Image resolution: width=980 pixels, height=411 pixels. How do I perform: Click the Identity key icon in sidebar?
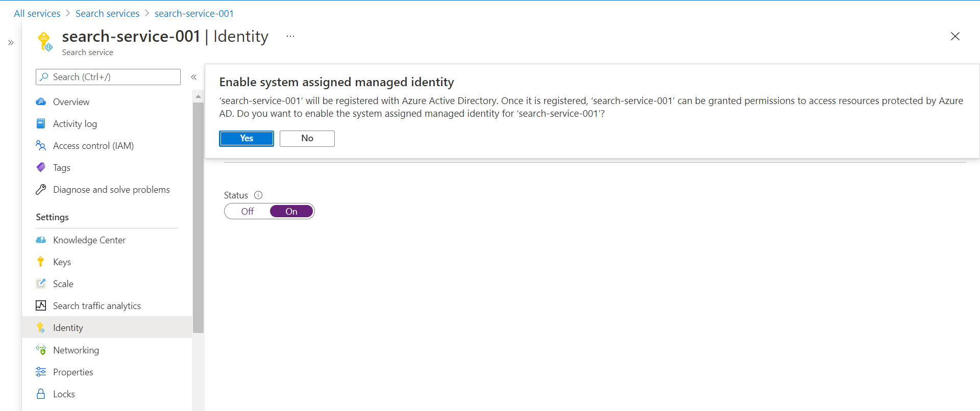click(41, 327)
